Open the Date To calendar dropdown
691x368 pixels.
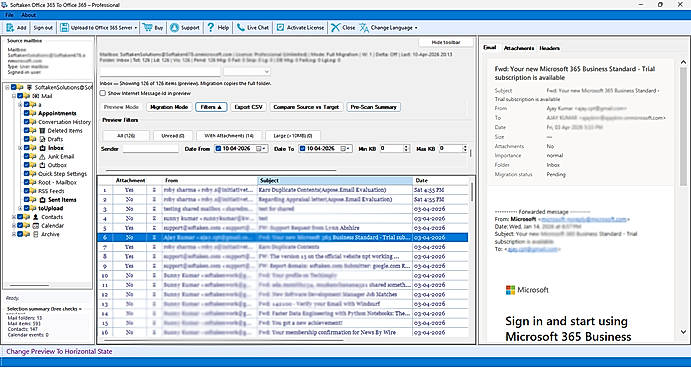click(x=346, y=149)
